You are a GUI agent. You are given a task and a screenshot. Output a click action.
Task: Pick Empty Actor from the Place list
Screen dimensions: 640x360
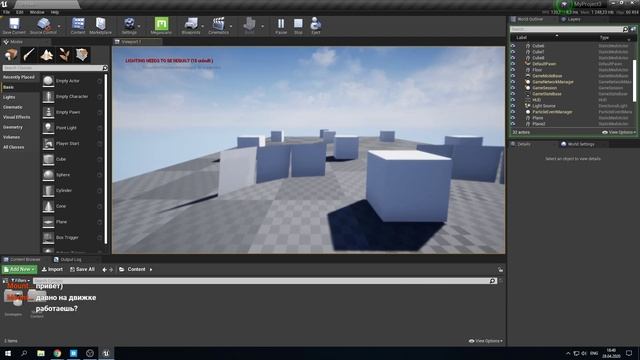(x=72, y=81)
